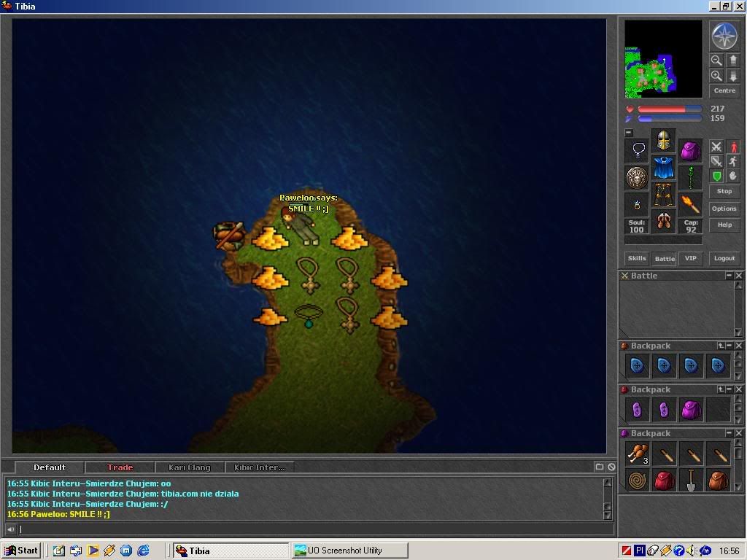Toggle chase opponent running figure
Image resolution: width=747 pixels, height=560 pixels.
tap(732, 161)
